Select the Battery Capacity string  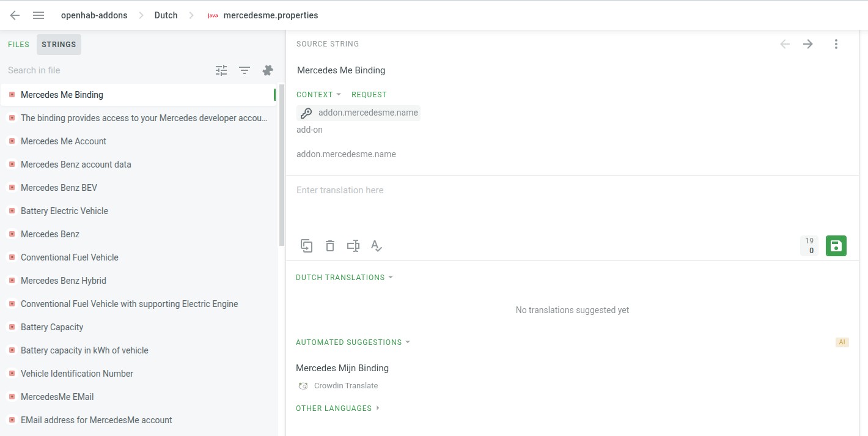point(138,327)
